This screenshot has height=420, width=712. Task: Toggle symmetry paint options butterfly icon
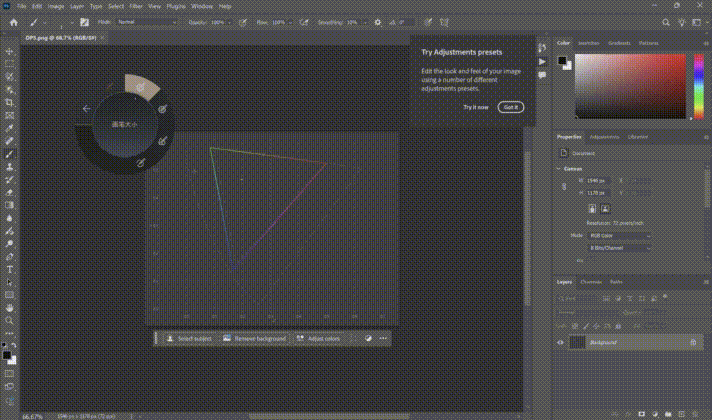tap(444, 22)
